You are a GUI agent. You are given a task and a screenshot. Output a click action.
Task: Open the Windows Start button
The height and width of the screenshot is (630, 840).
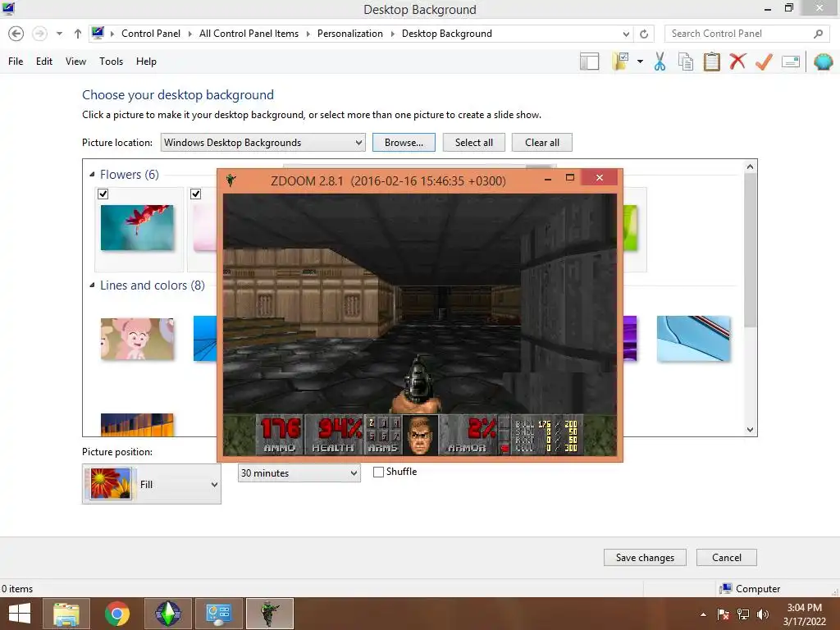coord(20,614)
